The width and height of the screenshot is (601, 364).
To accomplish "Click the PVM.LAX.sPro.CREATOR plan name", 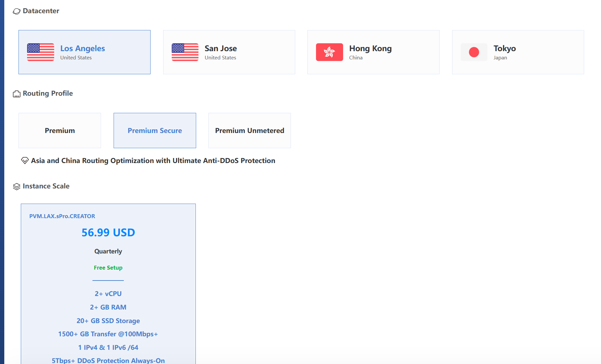I will pos(62,216).
